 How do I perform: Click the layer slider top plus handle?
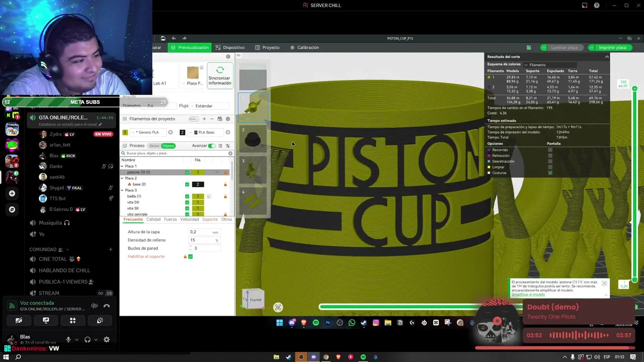click(634, 89)
